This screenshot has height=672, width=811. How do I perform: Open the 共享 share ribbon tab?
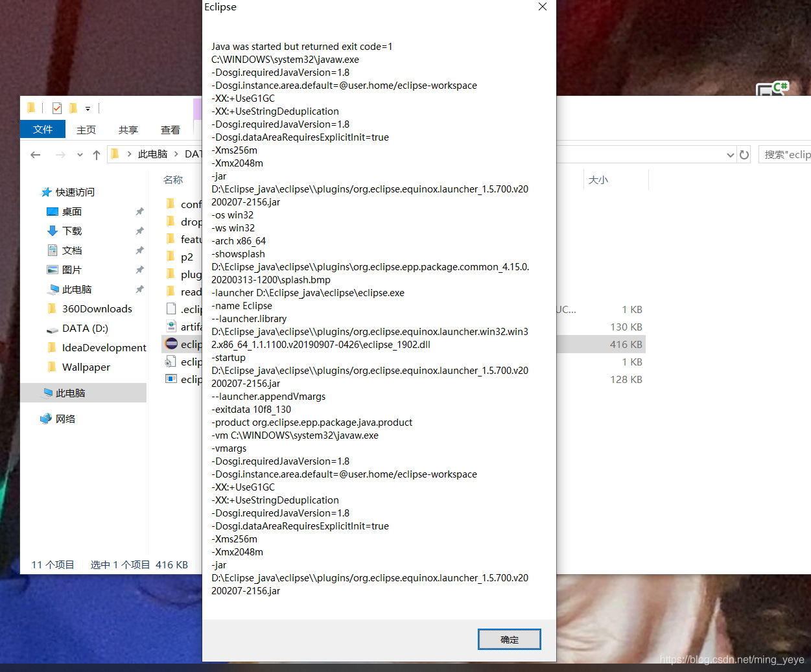point(128,130)
